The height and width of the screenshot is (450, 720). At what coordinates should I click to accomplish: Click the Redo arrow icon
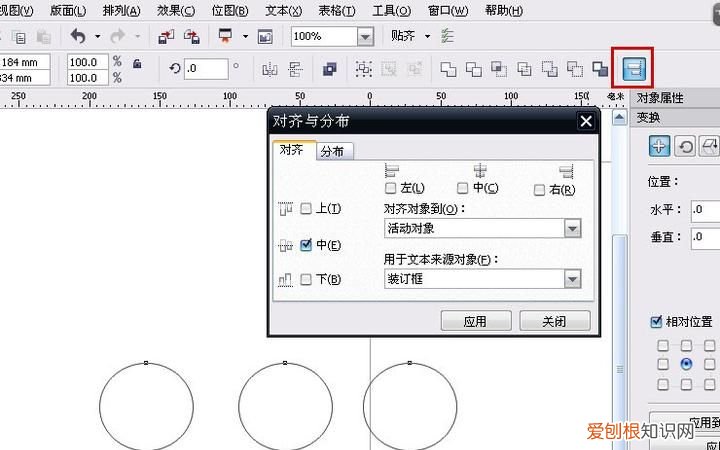point(118,36)
